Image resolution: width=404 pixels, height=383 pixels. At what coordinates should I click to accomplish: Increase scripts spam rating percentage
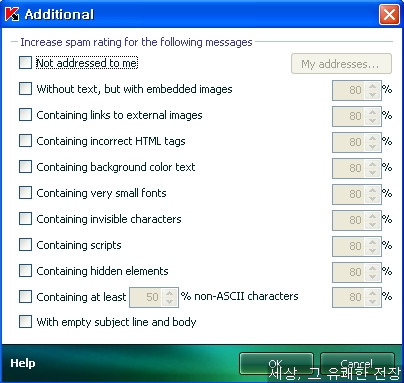click(372, 242)
